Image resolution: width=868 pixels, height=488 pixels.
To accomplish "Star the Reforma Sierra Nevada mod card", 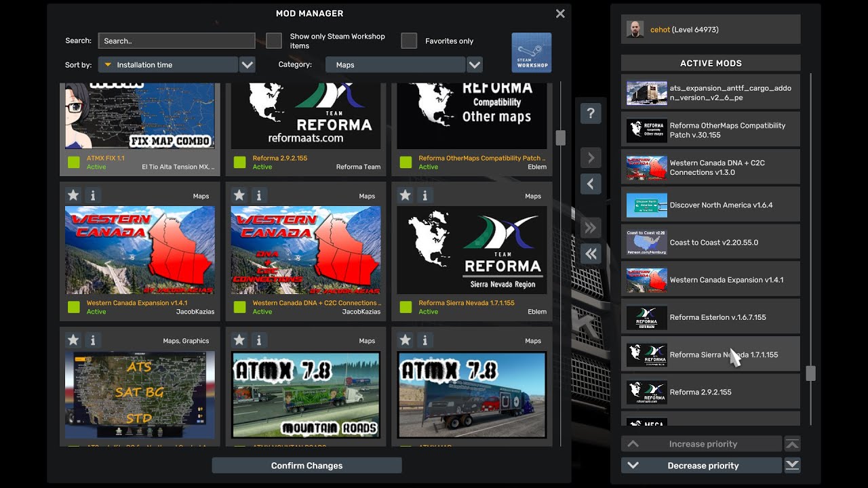I will [x=405, y=195].
